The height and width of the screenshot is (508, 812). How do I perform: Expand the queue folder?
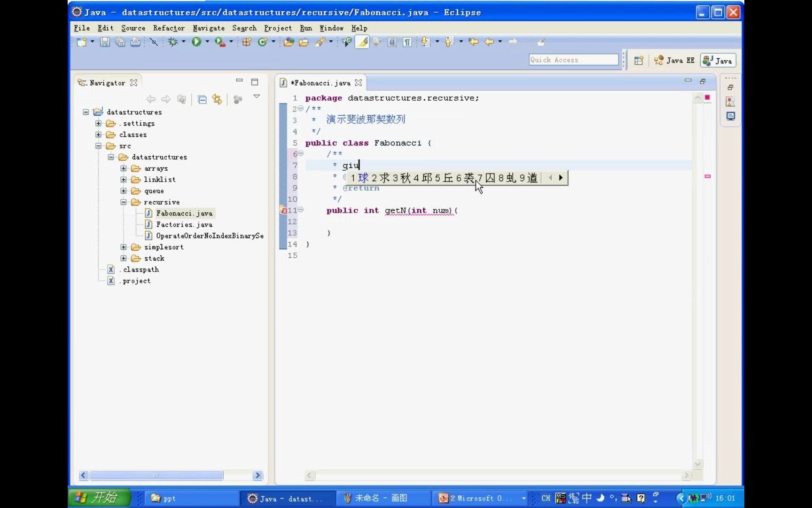click(x=124, y=191)
